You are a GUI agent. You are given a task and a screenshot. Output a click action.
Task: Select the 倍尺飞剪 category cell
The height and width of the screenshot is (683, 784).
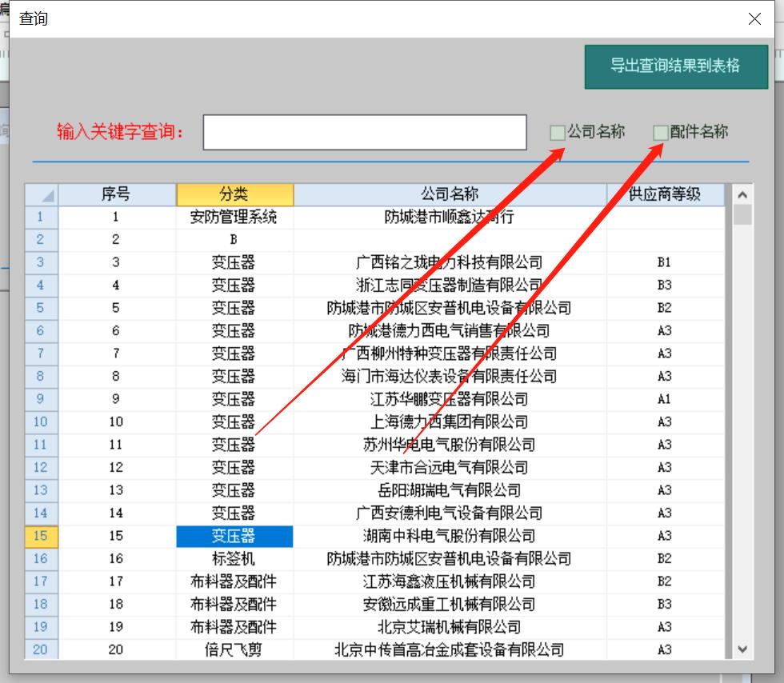[234, 650]
